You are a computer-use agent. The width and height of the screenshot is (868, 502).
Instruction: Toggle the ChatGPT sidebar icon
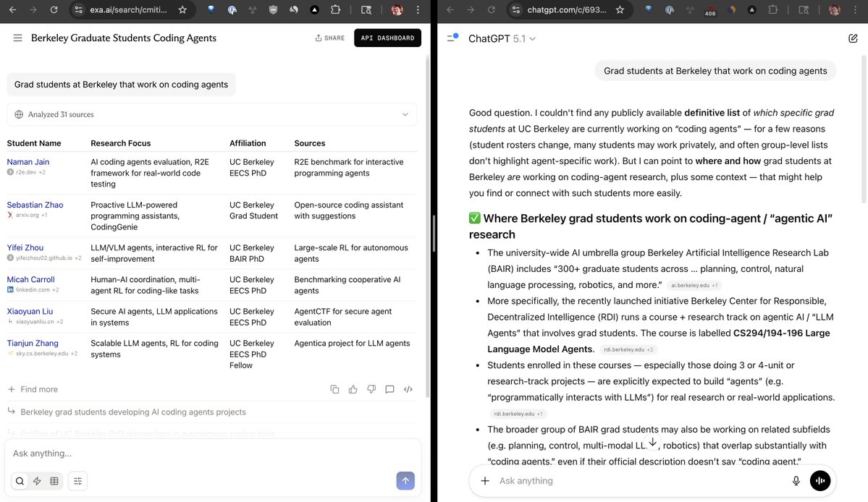pos(452,38)
